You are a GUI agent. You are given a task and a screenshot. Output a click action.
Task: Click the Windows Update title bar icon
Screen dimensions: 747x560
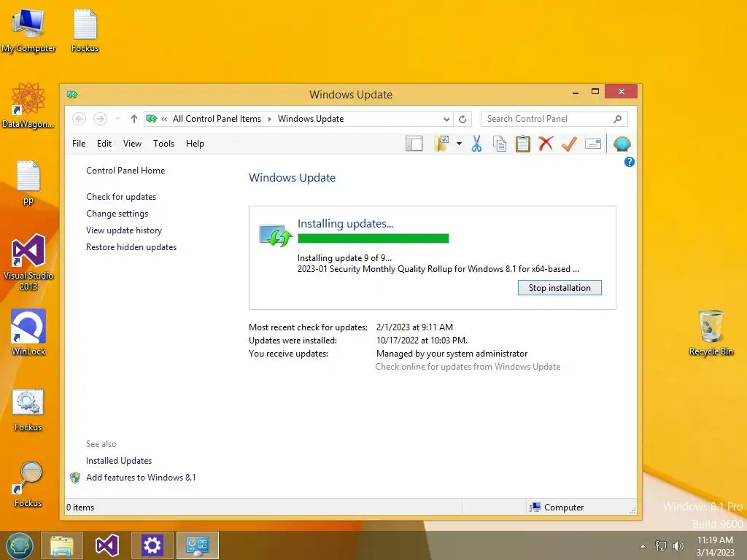pyautogui.click(x=72, y=94)
